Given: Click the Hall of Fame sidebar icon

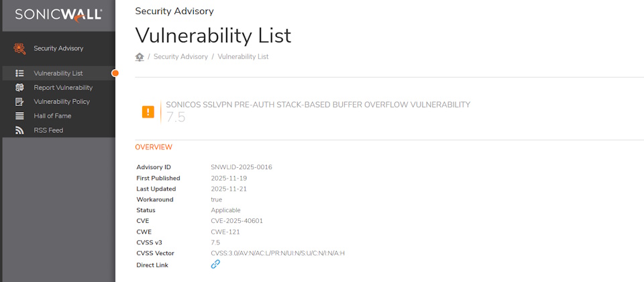Looking at the screenshot, I should pyautogui.click(x=20, y=116).
